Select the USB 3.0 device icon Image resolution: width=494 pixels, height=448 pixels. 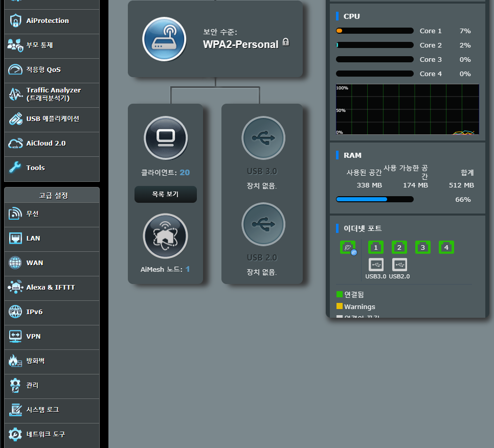pyautogui.click(x=263, y=138)
